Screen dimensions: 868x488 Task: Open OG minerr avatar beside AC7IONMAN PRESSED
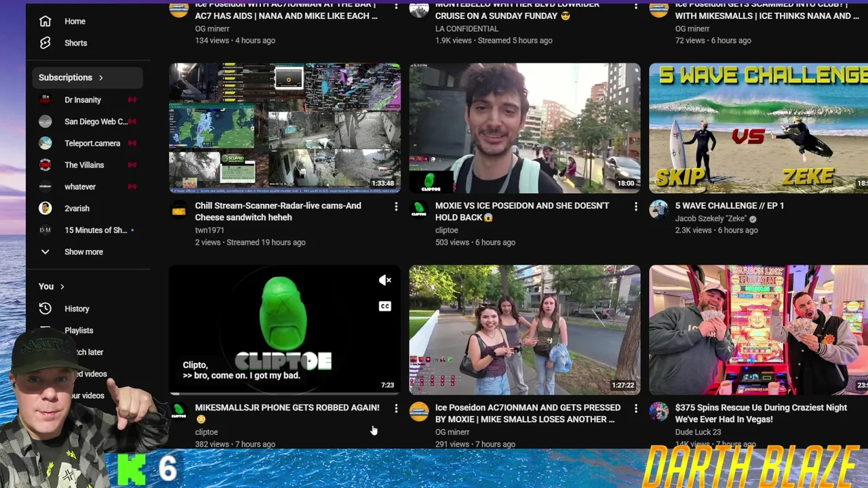(x=419, y=411)
